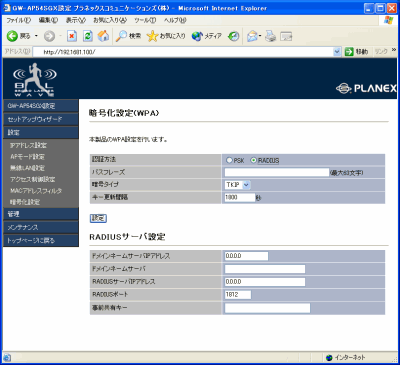Open the History clock icon
The image size is (400, 365).
(233, 36)
